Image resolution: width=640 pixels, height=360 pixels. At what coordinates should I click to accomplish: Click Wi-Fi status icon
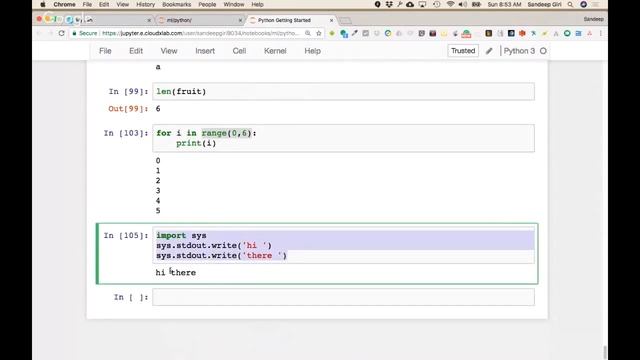[x=450, y=4]
